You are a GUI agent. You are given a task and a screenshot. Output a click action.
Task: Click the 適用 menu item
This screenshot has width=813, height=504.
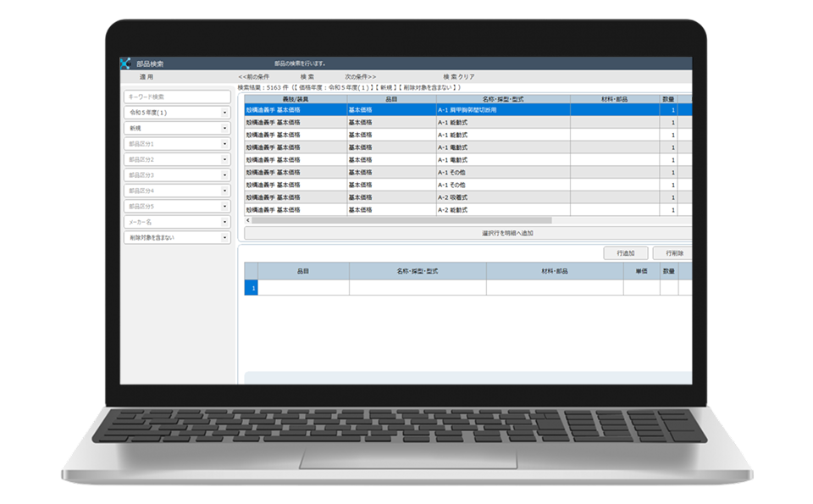(x=147, y=77)
